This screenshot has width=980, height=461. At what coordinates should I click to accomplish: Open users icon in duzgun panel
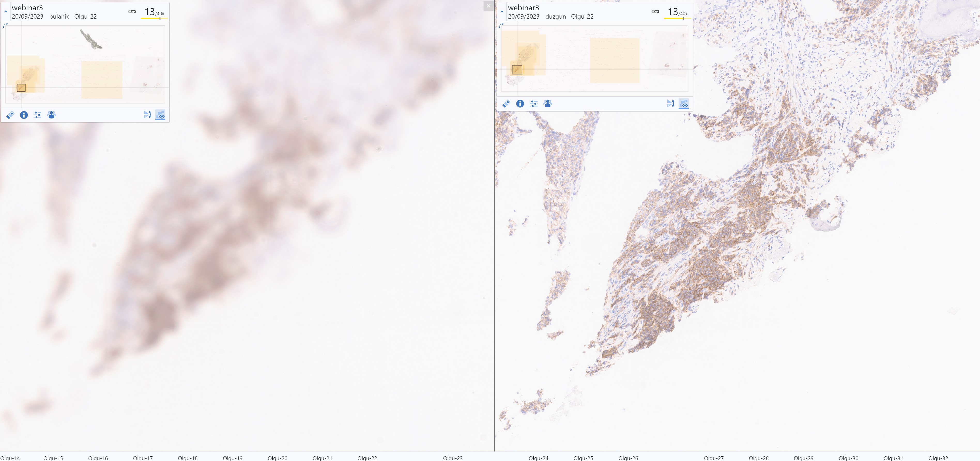[x=547, y=103]
